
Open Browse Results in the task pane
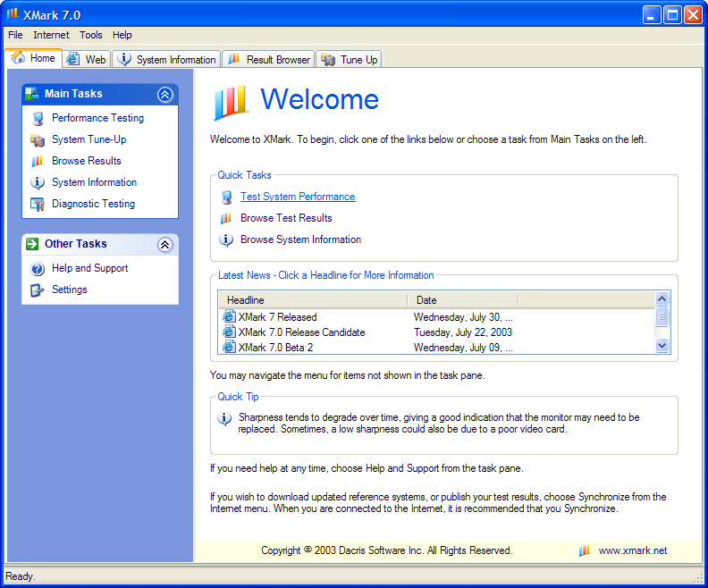point(86,161)
